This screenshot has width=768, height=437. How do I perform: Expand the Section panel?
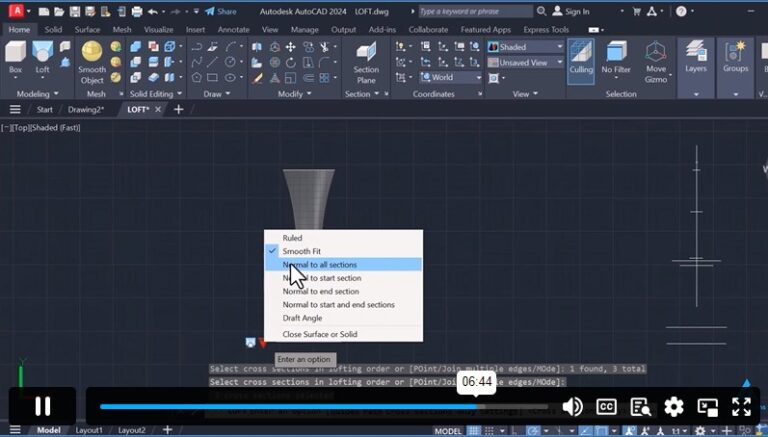click(x=361, y=94)
